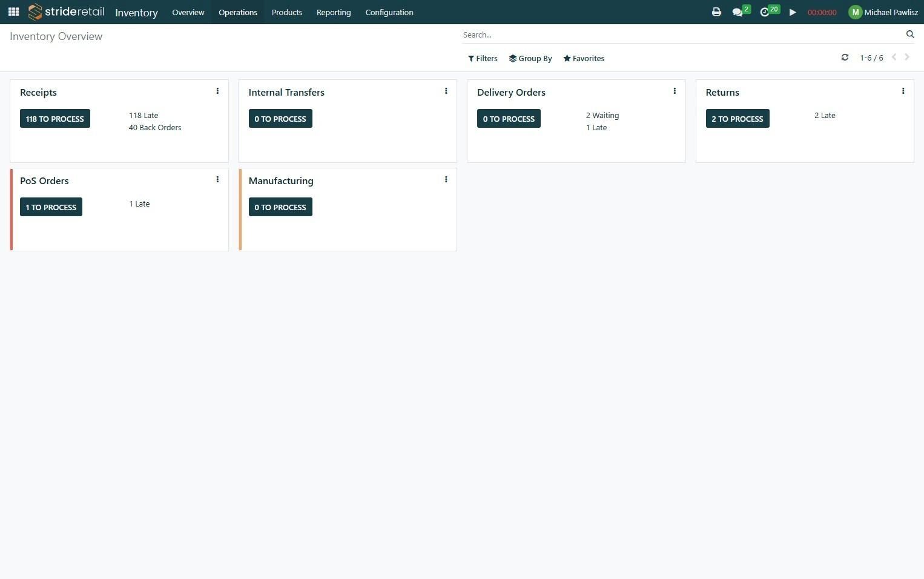This screenshot has width=924, height=579.
Task: Click the 00:00:00 timer display
Action: click(x=822, y=13)
